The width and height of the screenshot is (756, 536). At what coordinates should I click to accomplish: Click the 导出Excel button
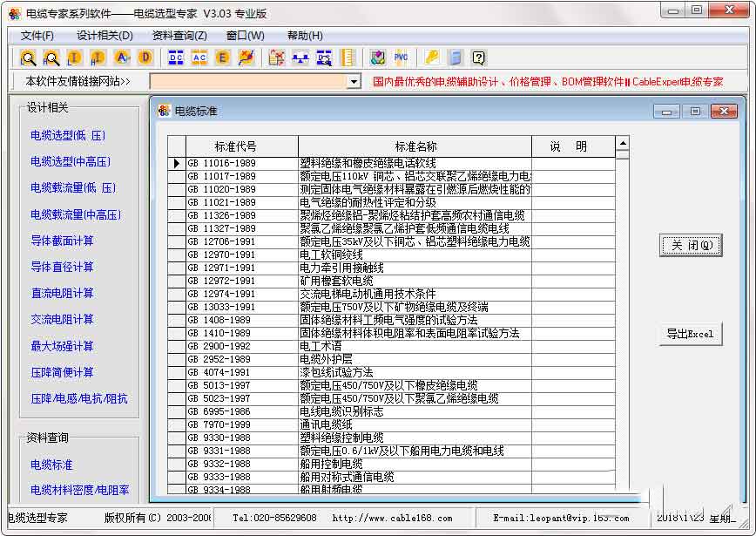[691, 334]
